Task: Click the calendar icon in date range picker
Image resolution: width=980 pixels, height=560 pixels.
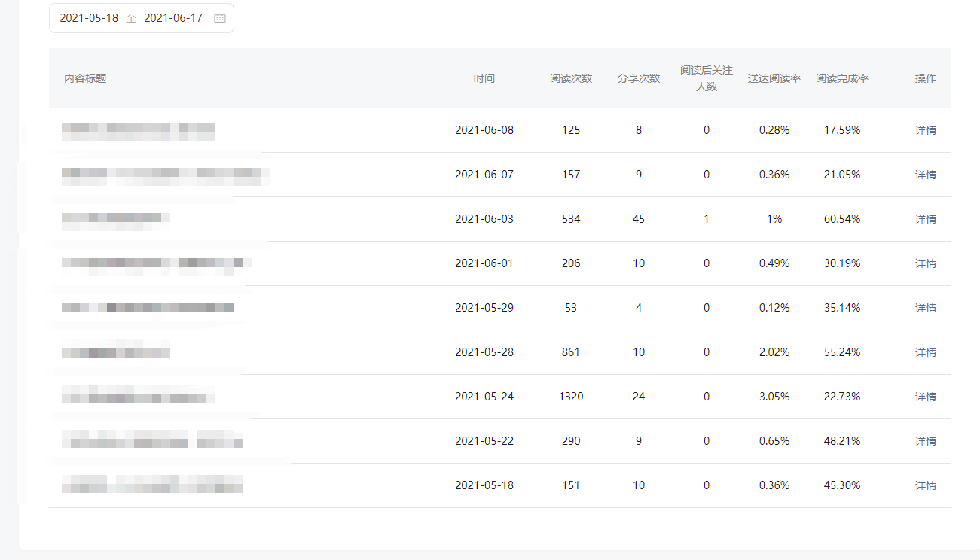Action: point(220,18)
